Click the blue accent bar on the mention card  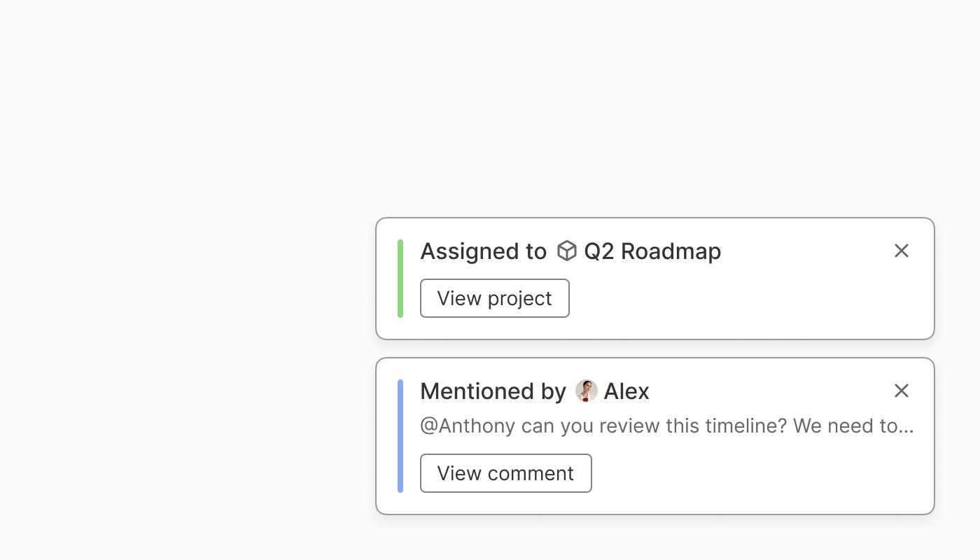pyautogui.click(x=400, y=436)
